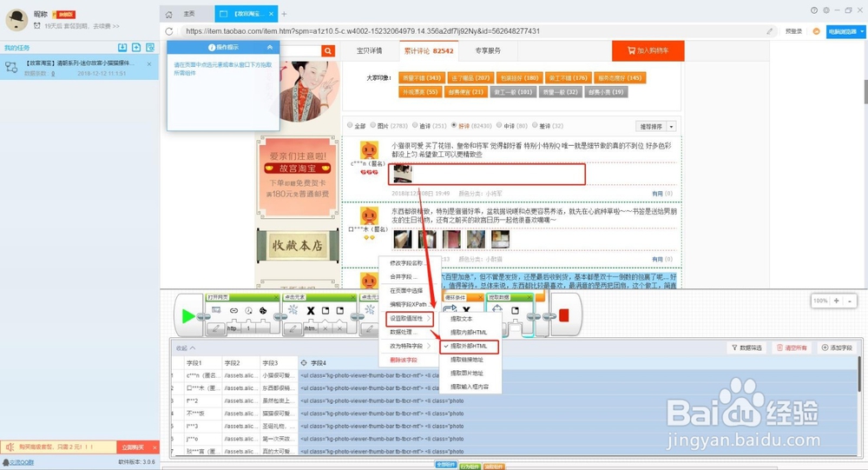The image size is (868, 470).
Task: Collapse the 操作提示 panel with double chevron
Action: click(x=270, y=47)
